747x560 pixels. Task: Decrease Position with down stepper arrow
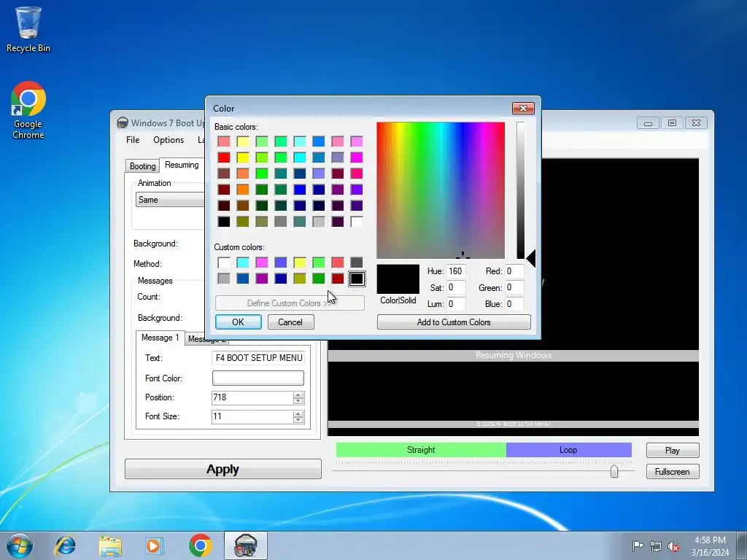[x=298, y=401]
